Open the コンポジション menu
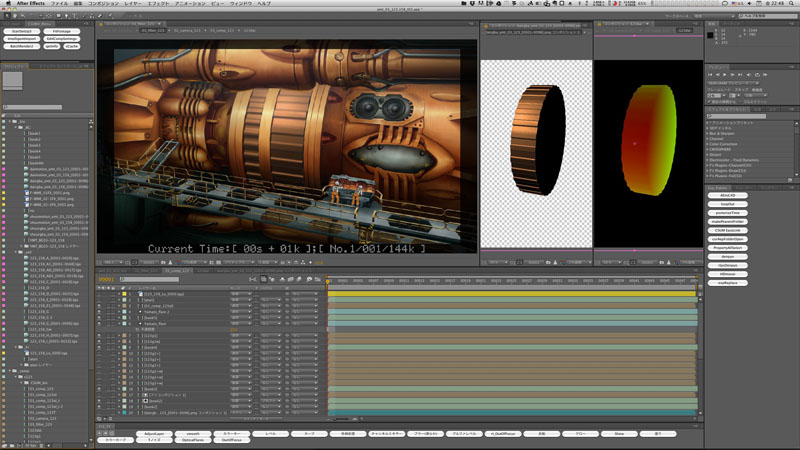Image resolution: width=800 pixels, height=450 pixels. [x=104, y=5]
